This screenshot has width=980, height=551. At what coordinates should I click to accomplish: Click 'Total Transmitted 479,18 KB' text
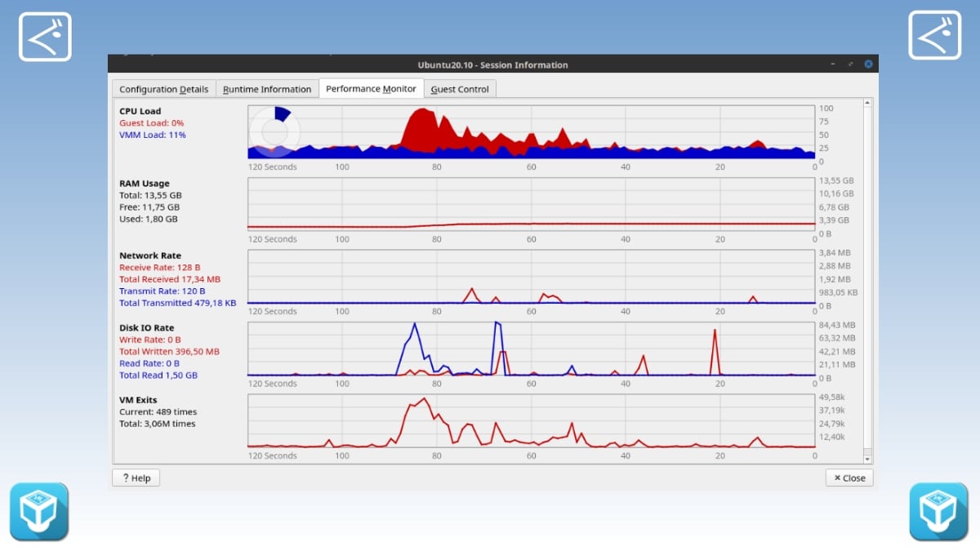[x=177, y=303]
